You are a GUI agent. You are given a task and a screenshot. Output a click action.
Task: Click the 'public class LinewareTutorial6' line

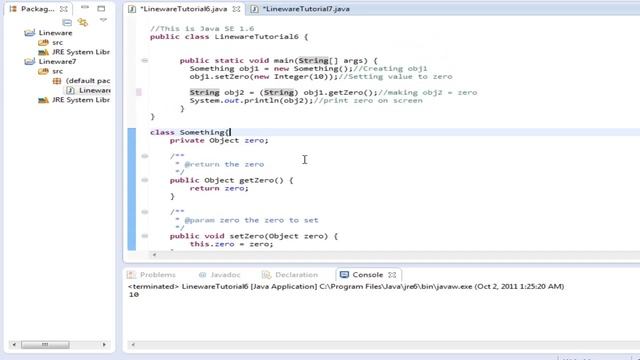[x=229, y=37]
